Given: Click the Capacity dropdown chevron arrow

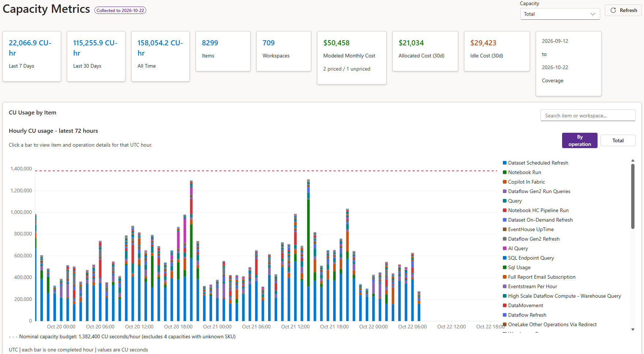Looking at the screenshot, I should click(x=593, y=14).
